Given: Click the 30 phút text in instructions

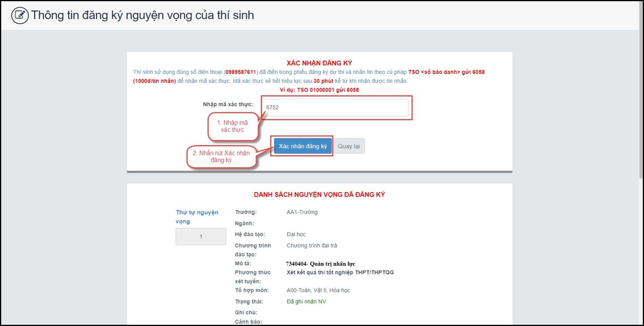Looking at the screenshot, I should (x=324, y=81).
